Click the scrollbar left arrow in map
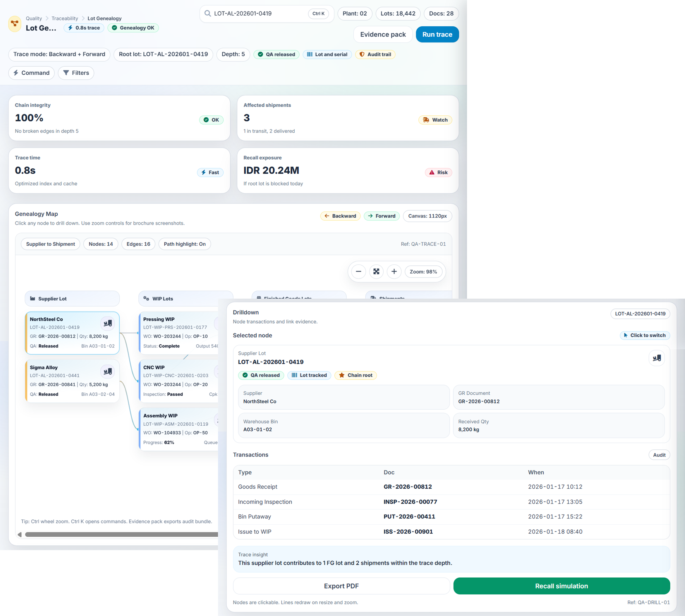Screen dimensions: 685x616 20,534
